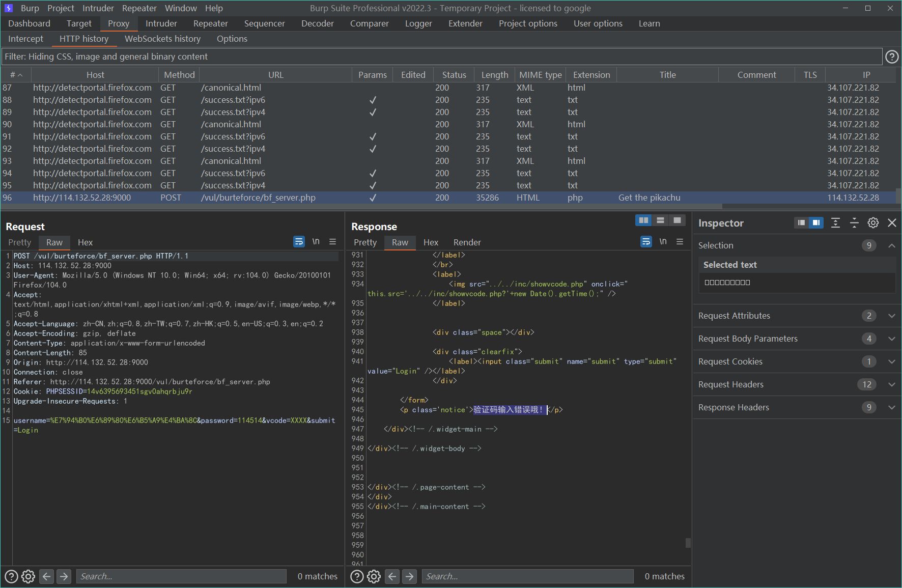Dock Inspector layout right icon
Viewport: 902px width, 588px height.
point(816,222)
